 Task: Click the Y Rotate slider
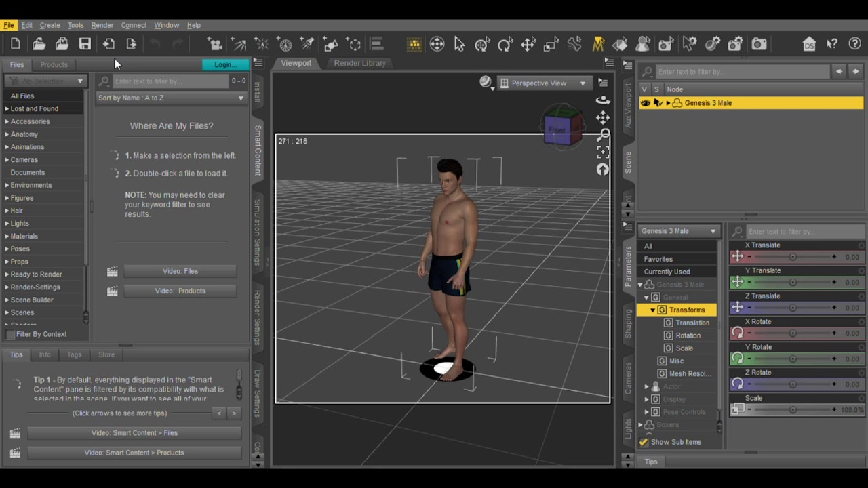point(792,359)
